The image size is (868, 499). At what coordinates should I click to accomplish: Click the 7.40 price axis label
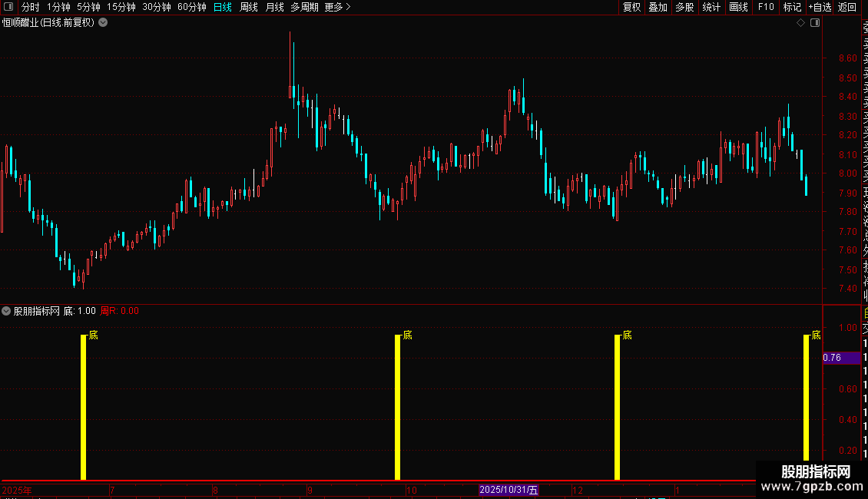pyautogui.click(x=847, y=289)
